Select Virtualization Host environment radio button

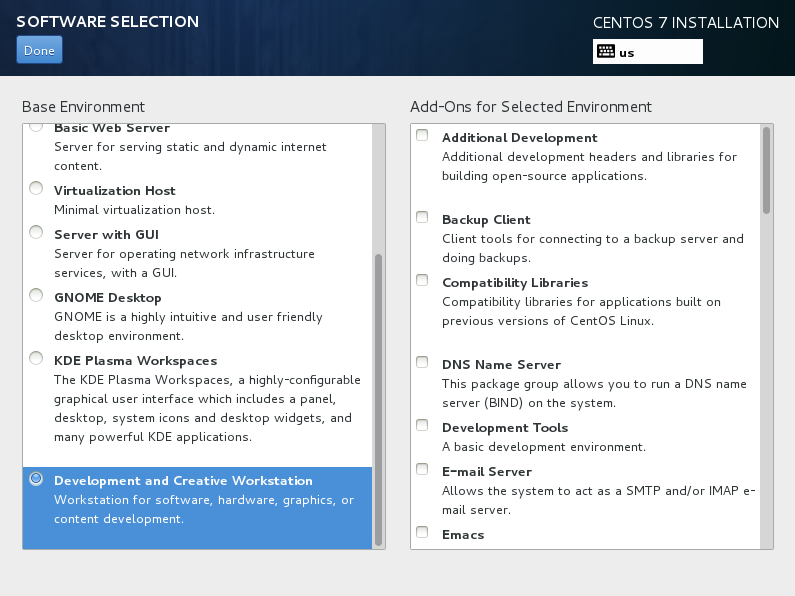[36, 188]
